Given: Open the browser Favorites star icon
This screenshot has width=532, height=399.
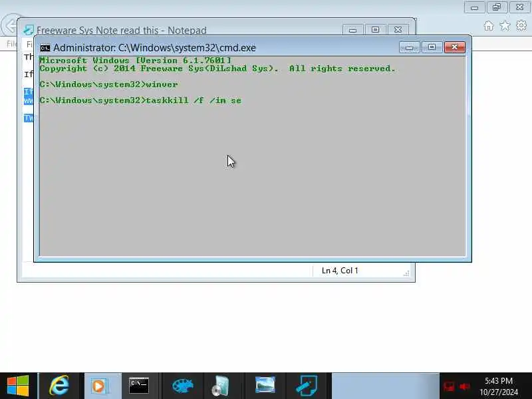Looking at the screenshot, I should pos(505,26).
